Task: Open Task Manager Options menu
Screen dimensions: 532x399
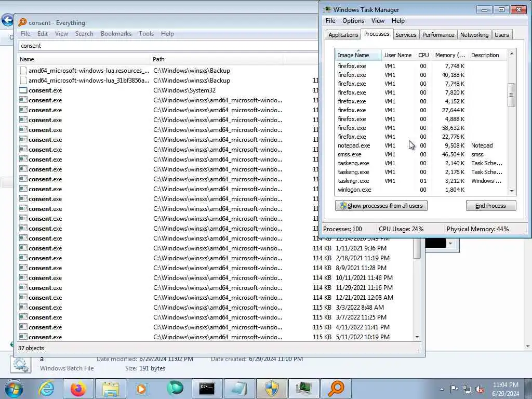Action: tap(353, 21)
